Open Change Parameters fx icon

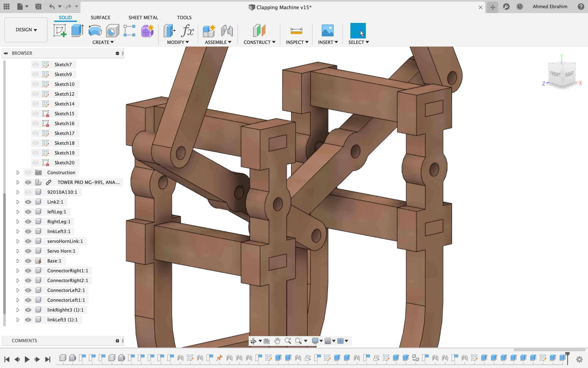click(187, 31)
